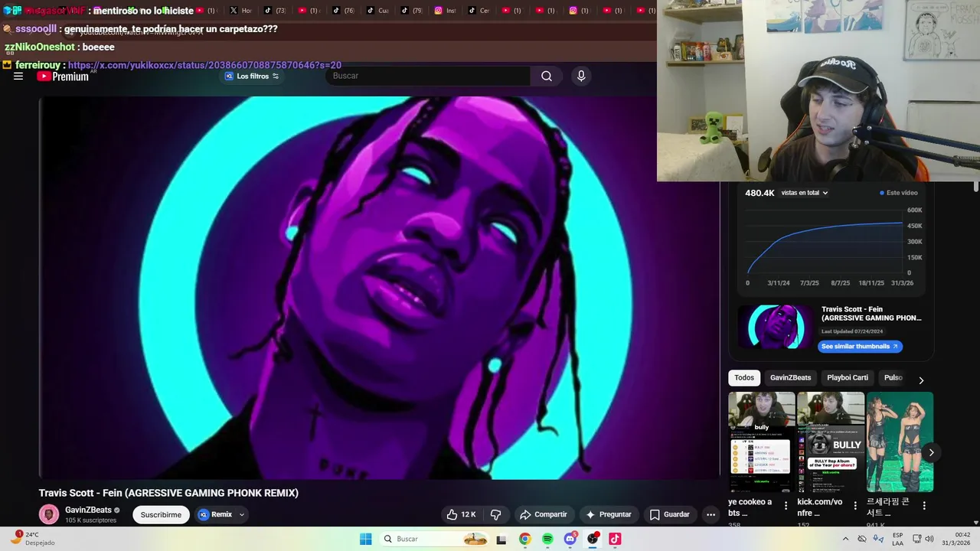Viewport: 980px width, 551px height.
Task: Select the 'Pulso' filter chip
Action: pos(893,377)
